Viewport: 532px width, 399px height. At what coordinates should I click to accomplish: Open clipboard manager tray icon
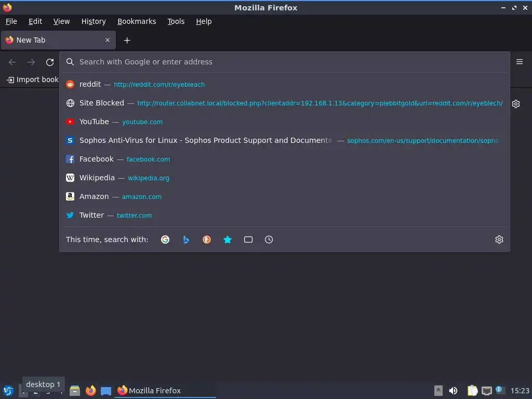(472, 391)
